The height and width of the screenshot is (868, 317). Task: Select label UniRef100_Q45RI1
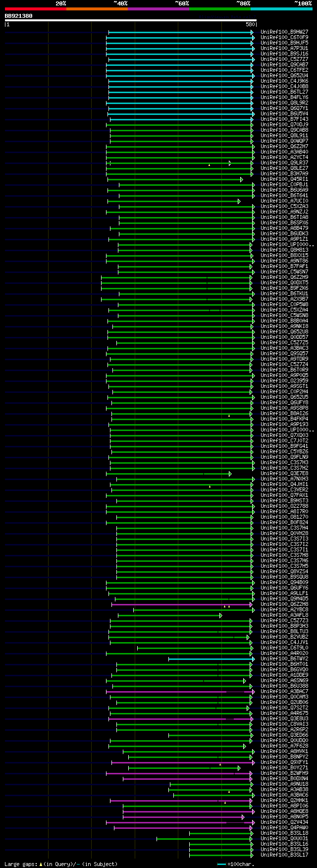[284, 179]
